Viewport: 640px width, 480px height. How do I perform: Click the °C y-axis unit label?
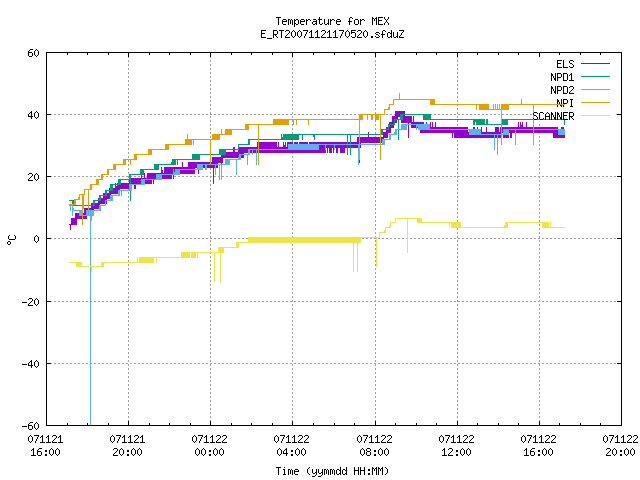pyautogui.click(x=12, y=240)
